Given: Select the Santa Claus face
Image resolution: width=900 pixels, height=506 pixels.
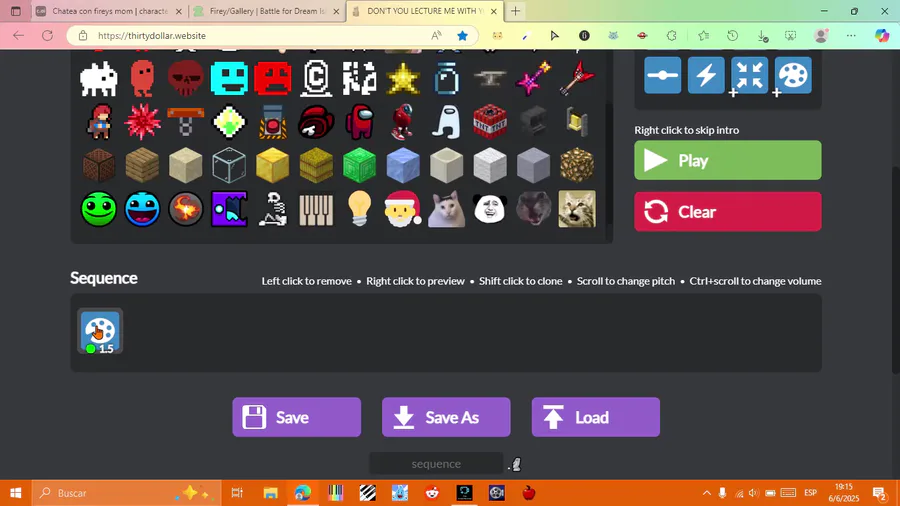Looking at the screenshot, I should coord(403,209).
